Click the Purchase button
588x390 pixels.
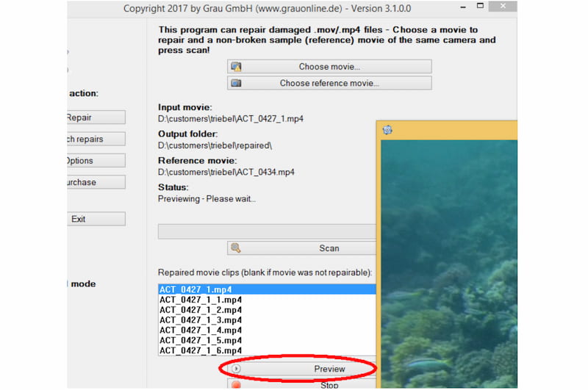tap(96, 182)
